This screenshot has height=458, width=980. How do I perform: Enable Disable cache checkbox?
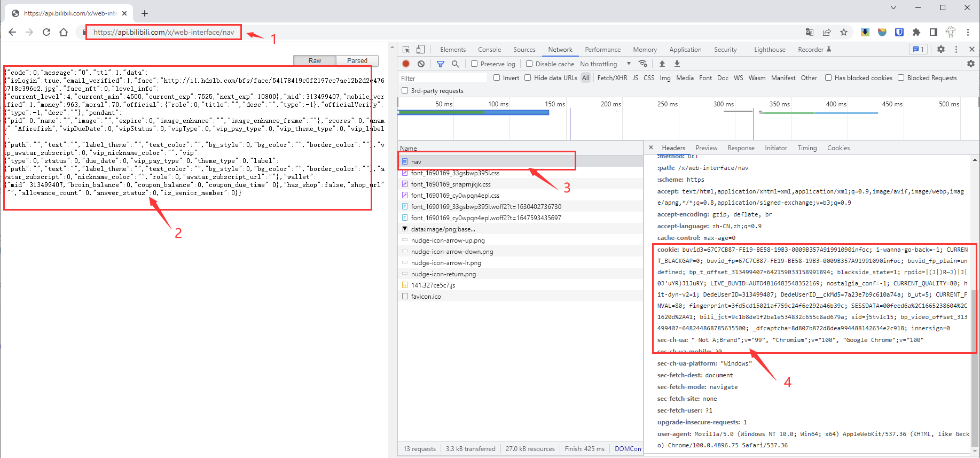(x=529, y=64)
